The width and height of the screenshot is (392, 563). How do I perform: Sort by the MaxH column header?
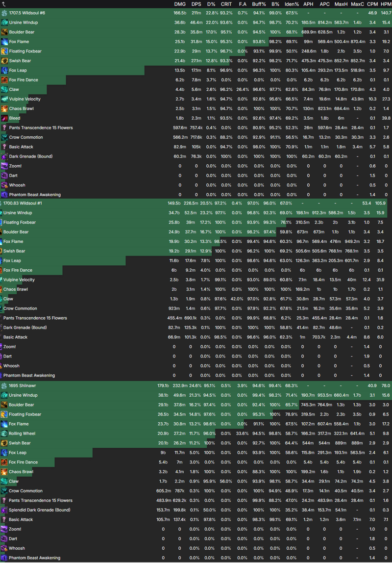pyautogui.click(x=341, y=4)
